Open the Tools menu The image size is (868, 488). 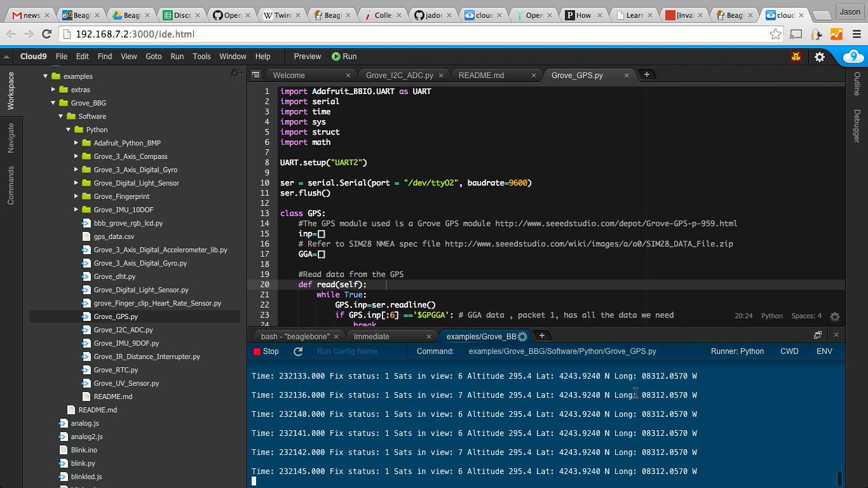(x=201, y=57)
